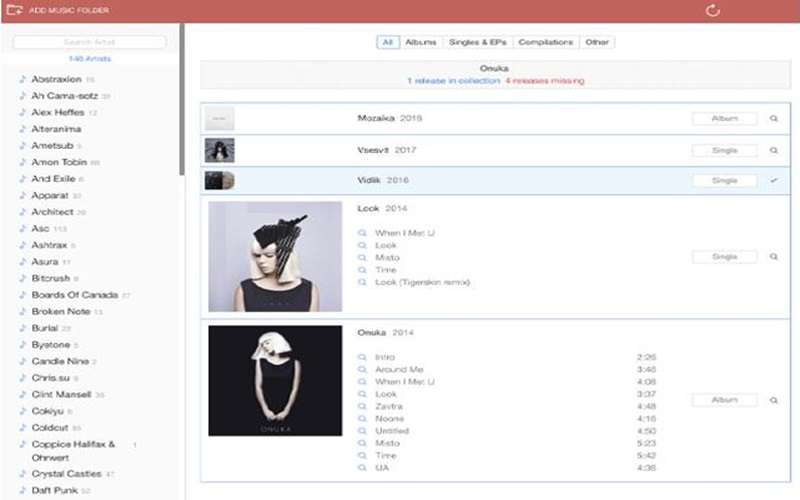Click search icon beside Zavtra track
Image resolution: width=800 pixels, height=500 pixels.
[362, 407]
